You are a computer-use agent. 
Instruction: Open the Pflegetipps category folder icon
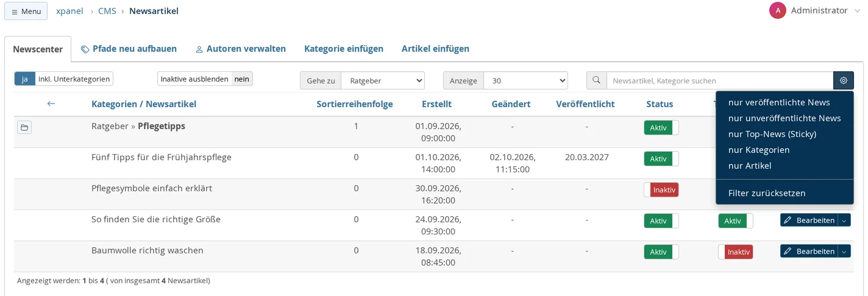tap(24, 127)
